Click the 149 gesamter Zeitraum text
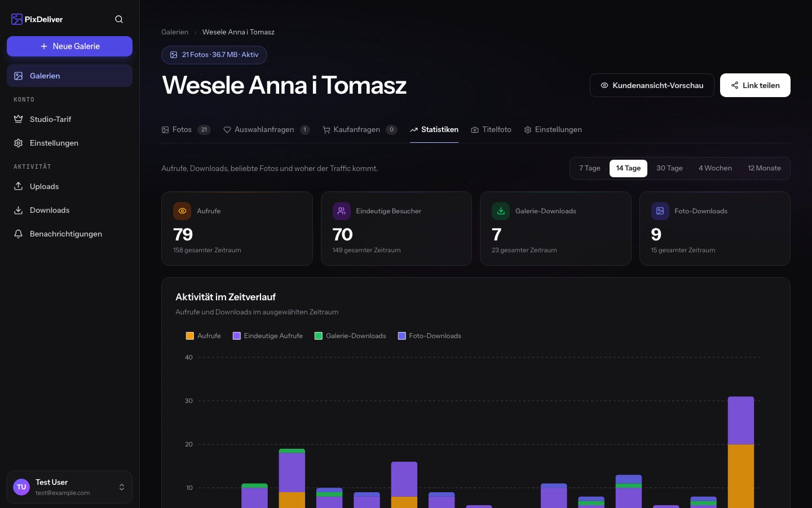 pos(367,250)
